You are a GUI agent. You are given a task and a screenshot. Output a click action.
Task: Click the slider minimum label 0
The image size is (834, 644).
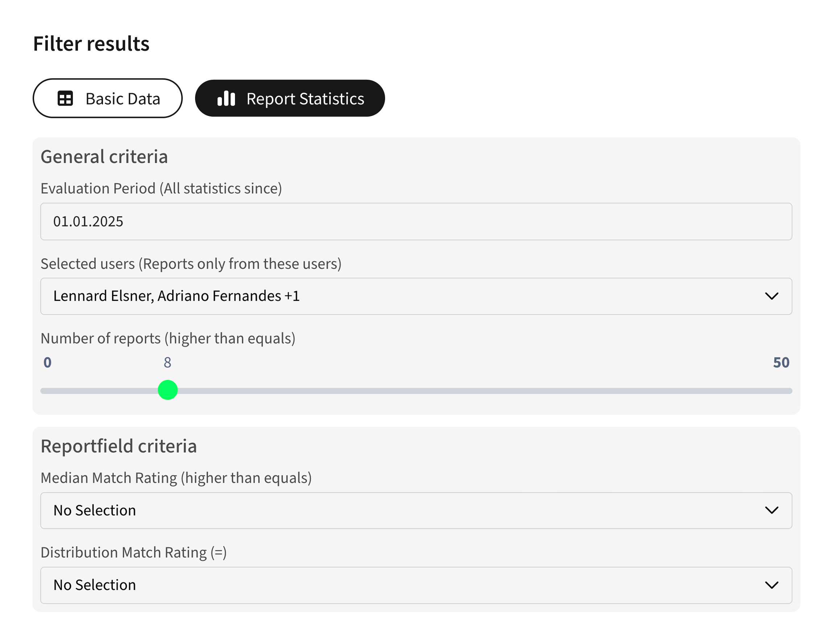point(48,363)
